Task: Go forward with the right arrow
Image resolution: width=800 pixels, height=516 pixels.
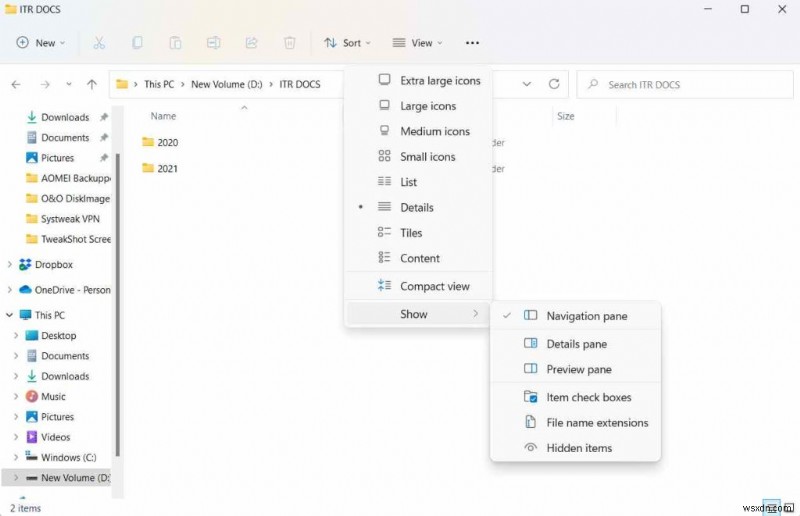Action: [x=45, y=84]
